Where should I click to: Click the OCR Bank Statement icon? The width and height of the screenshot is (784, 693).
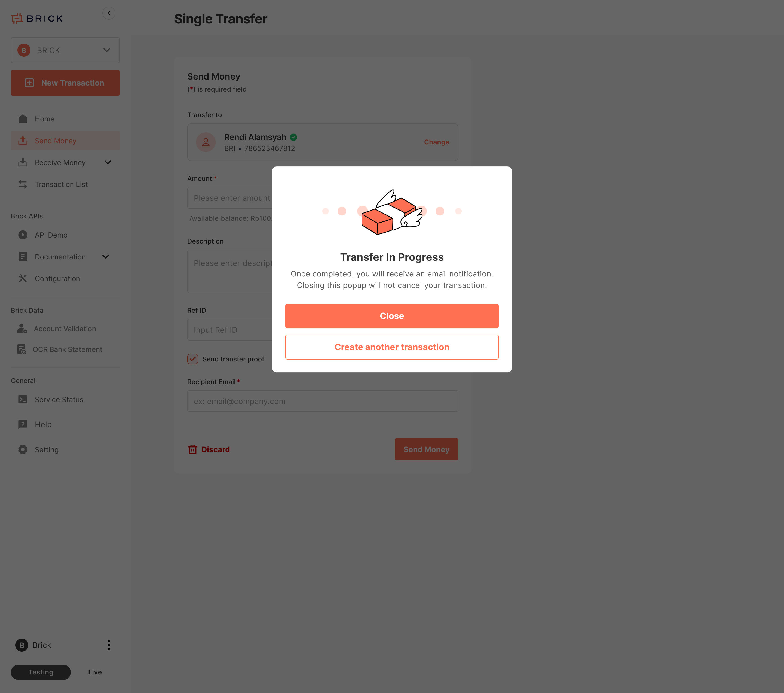pos(22,349)
